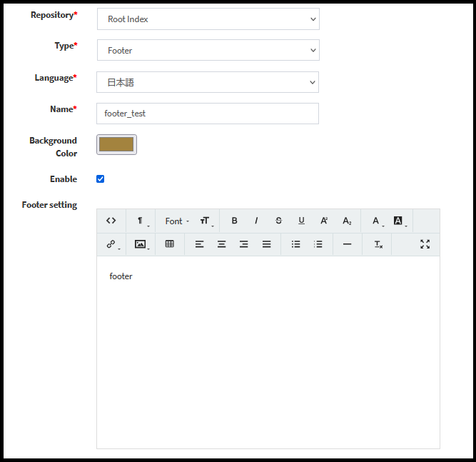Underline the selected footer text
This screenshot has width=476, height=462.
[301, 221]
